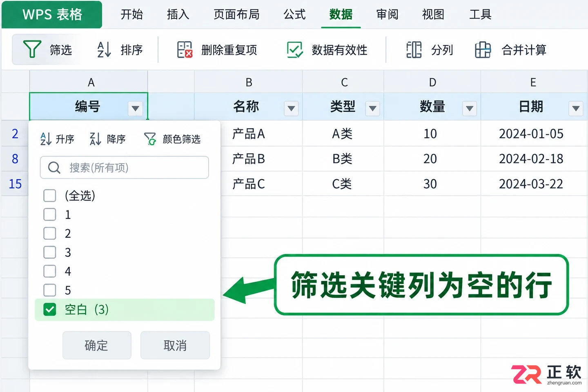588x392 pixels.
Task: Open the 类型 column filter dropdown
Action: pos(372,108)
